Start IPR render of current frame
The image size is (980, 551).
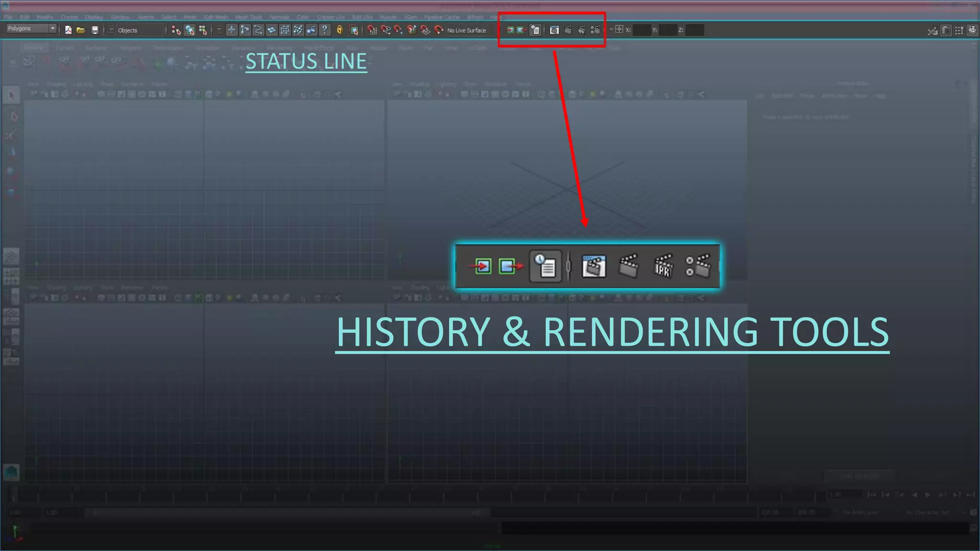581,30
